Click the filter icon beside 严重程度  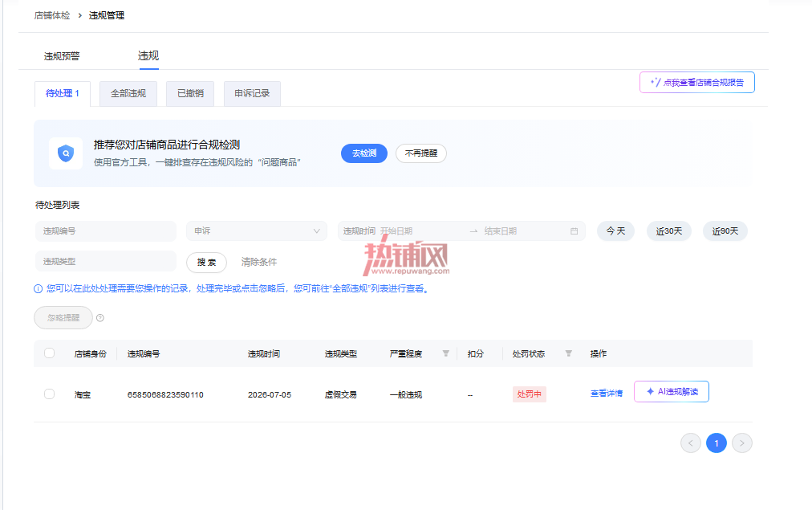tap(445, 353)
